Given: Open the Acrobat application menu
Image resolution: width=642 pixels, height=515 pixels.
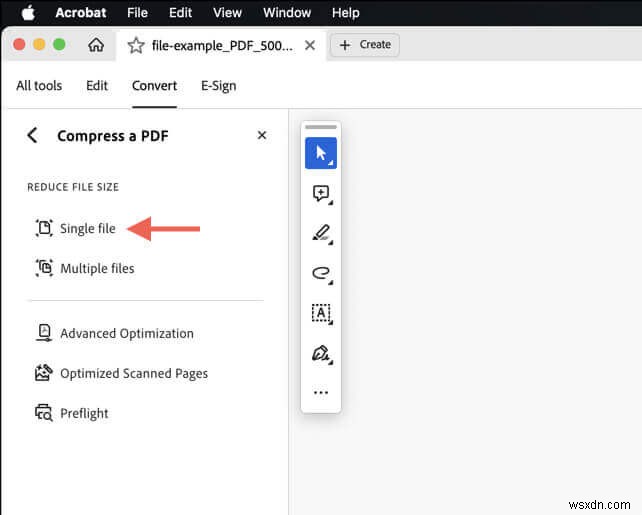Looking at the screenshot, I should click(x=81, y=13).
